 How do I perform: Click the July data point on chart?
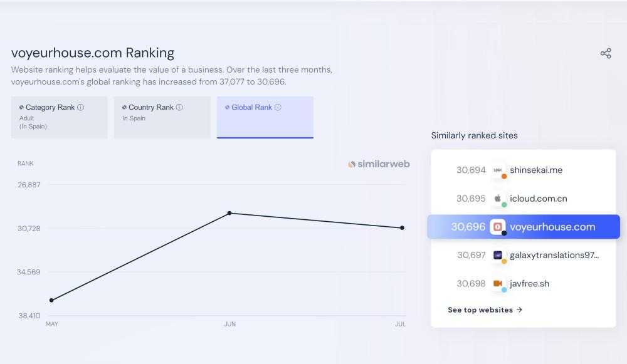pos(402,228)
